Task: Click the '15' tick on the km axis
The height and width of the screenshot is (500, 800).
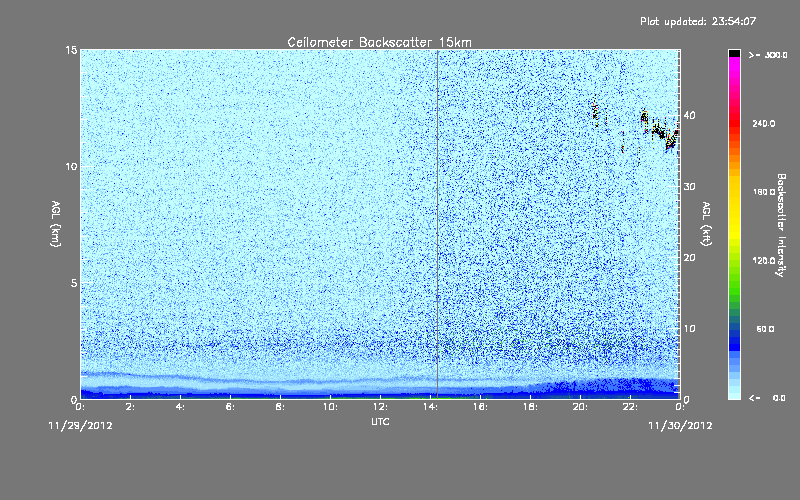Action: coord(71,50)
